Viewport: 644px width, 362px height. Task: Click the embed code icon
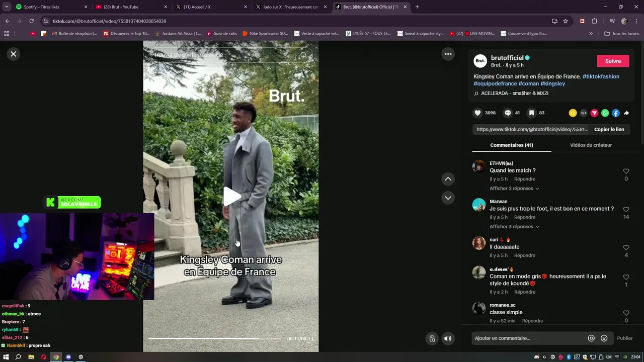pos(584,113)
